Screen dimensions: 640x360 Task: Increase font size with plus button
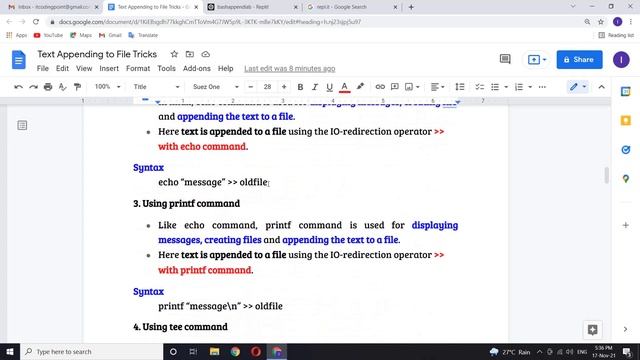284,87
